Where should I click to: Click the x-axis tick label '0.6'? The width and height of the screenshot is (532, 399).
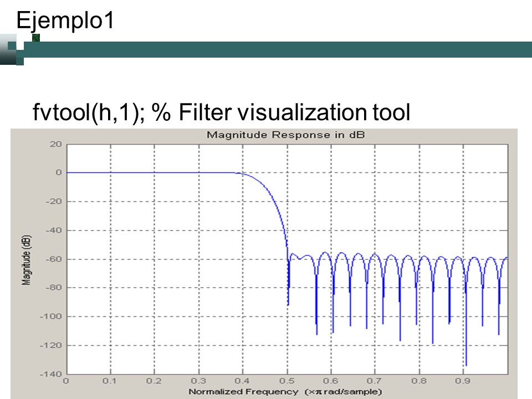click(330, 381)
